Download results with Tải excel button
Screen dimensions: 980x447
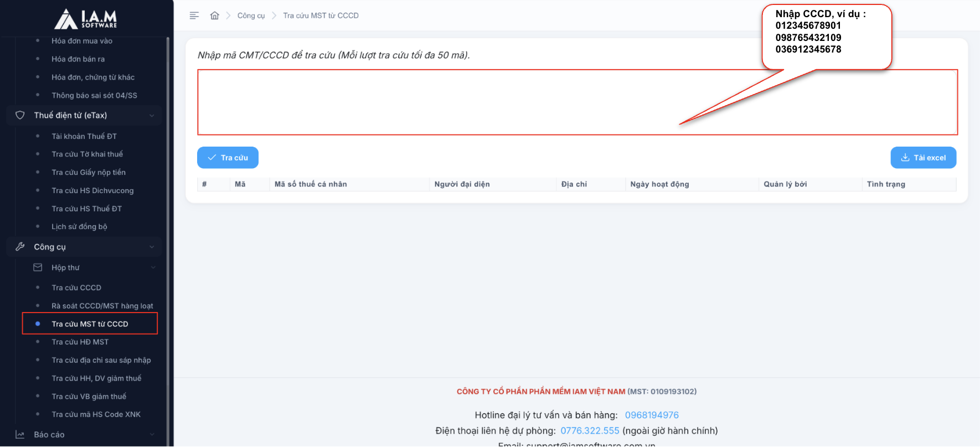[923, 158]
